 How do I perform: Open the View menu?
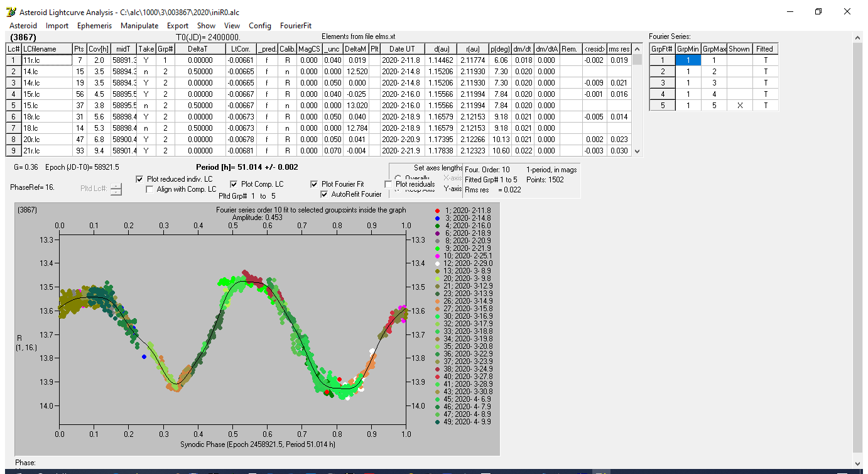232,26
